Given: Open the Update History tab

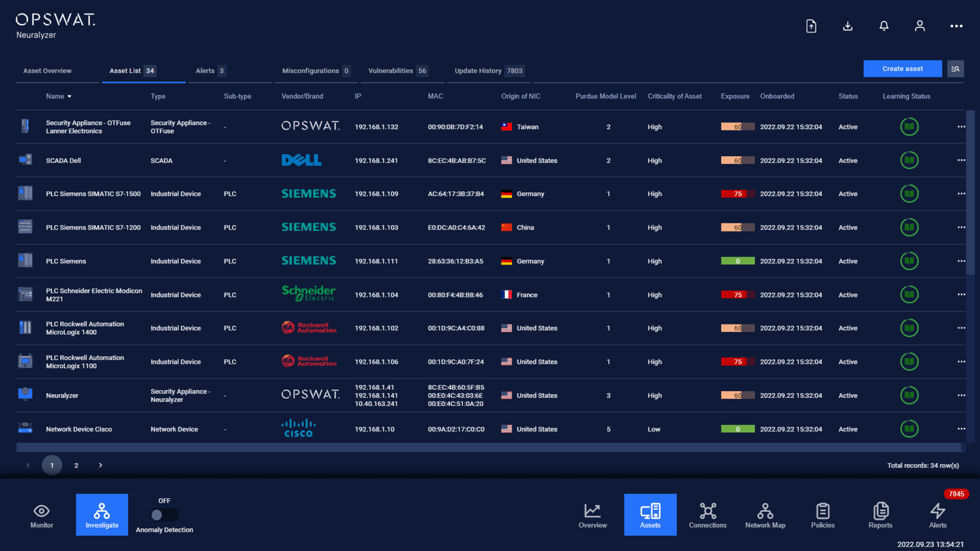Looking at the screenshot, I should pyautogui.click(x=478, y=70).
